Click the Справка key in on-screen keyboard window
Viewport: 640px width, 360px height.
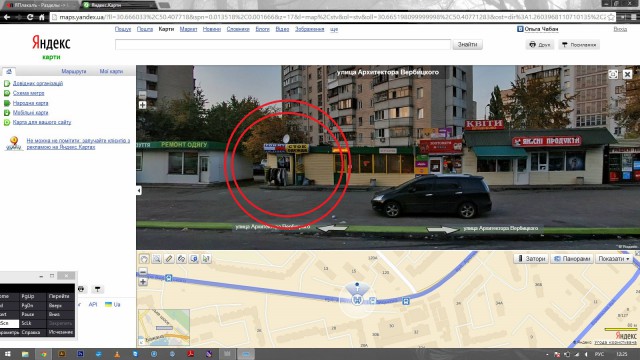coord(31,332)
